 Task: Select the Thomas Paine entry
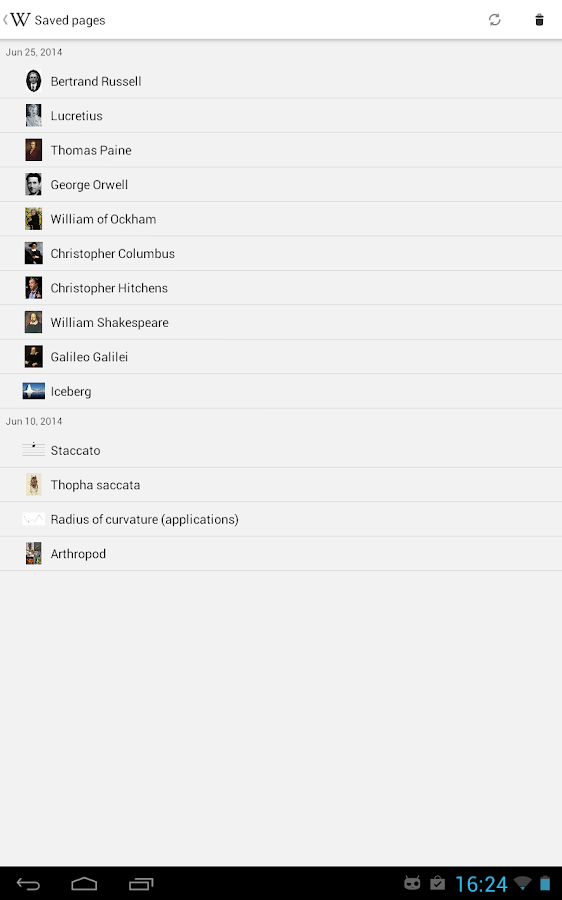point(281,150)
